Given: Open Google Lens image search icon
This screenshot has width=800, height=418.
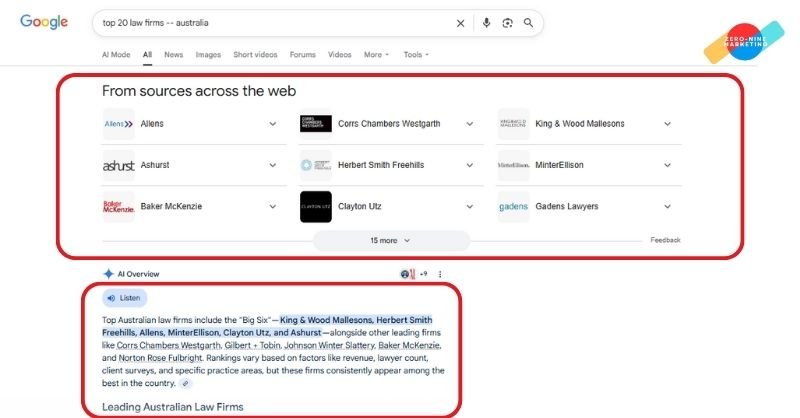Looking at the screenshot, I should (x=507, y=23).
